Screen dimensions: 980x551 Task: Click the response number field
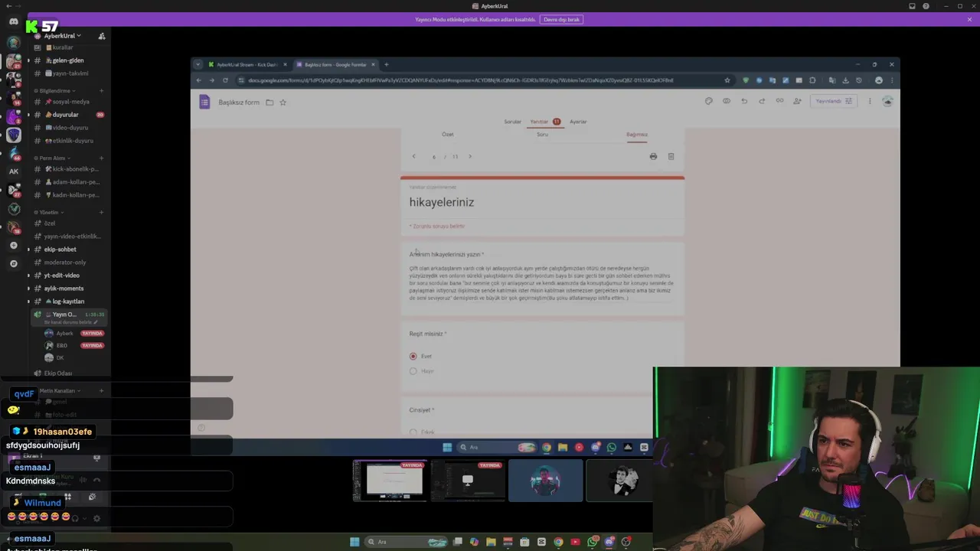pos(433,157)
